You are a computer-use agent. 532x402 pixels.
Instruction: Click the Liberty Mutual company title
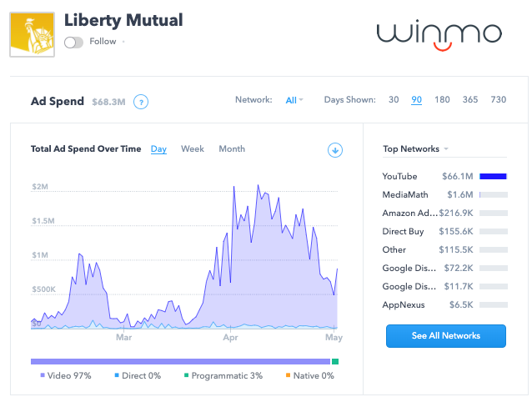point(123,20)
